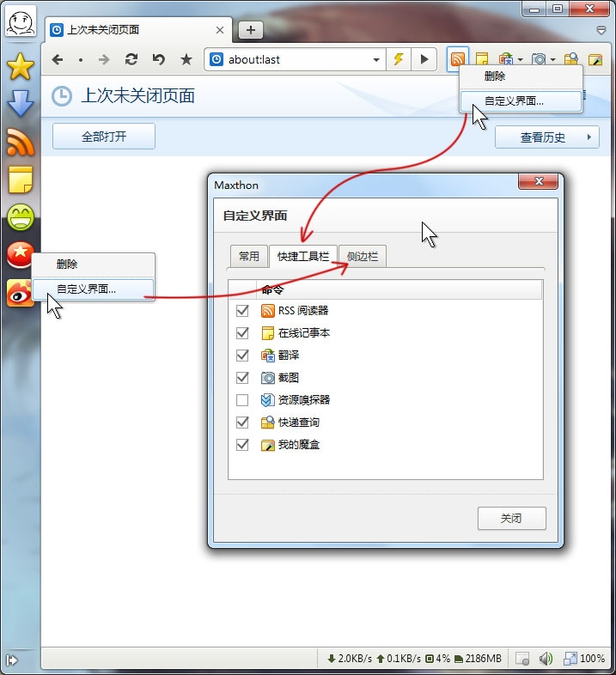Open the Favorites star in sidebar

[21, 67]
